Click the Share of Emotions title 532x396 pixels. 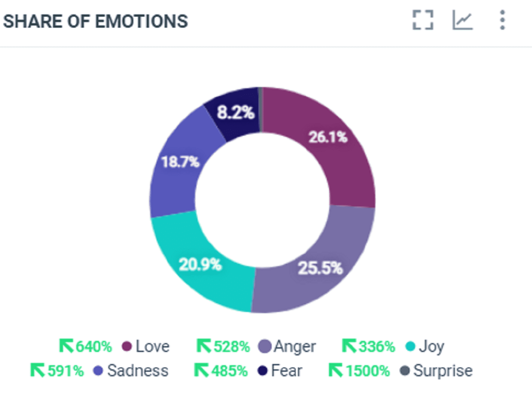pos(95,21)
